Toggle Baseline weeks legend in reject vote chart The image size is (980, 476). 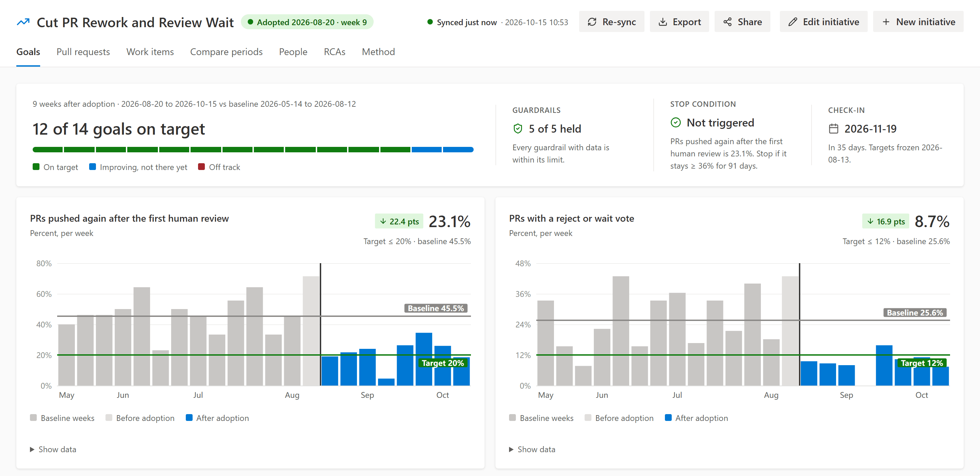[541, 418]
